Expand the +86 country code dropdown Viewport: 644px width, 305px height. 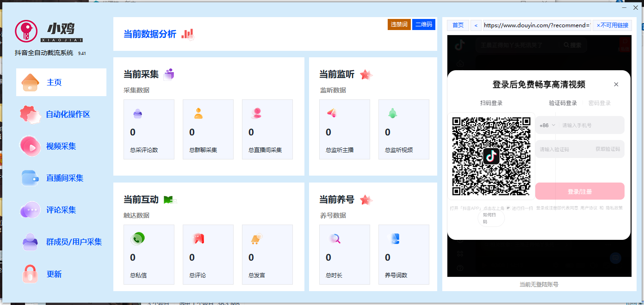547,125
